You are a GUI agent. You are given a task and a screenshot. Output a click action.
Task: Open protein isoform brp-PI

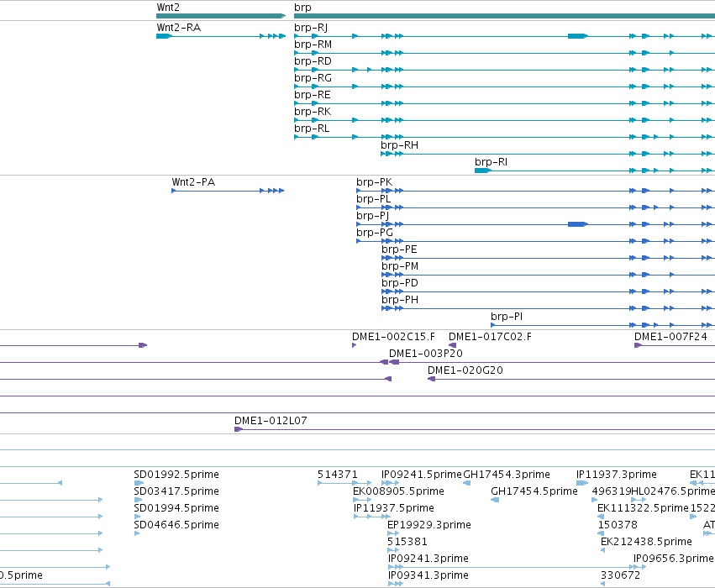coord(507,317)
